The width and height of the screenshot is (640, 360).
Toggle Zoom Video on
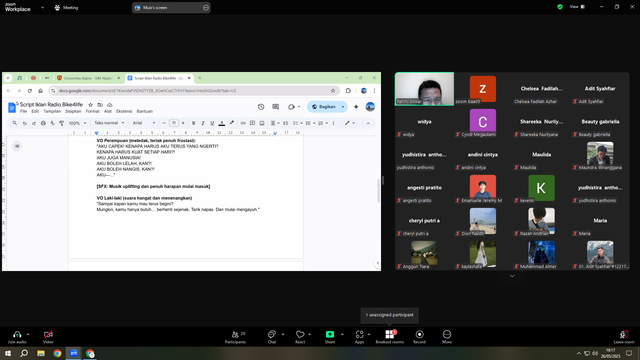coord(48,337)
